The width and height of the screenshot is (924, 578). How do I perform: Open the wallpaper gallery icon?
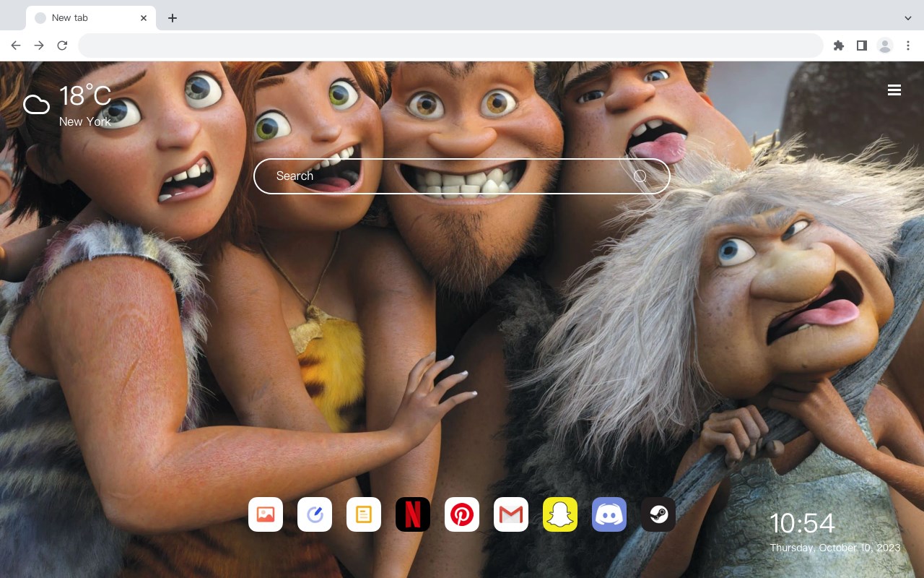tap(266, 514)
